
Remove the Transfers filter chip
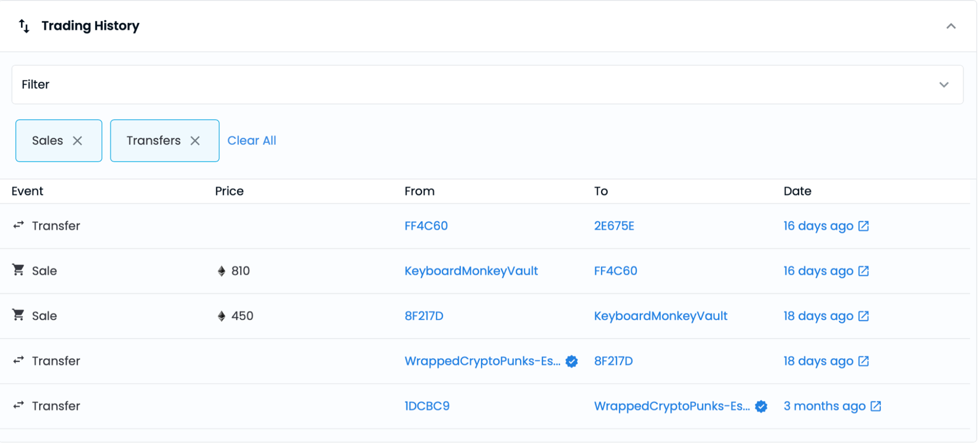[195, 141]
